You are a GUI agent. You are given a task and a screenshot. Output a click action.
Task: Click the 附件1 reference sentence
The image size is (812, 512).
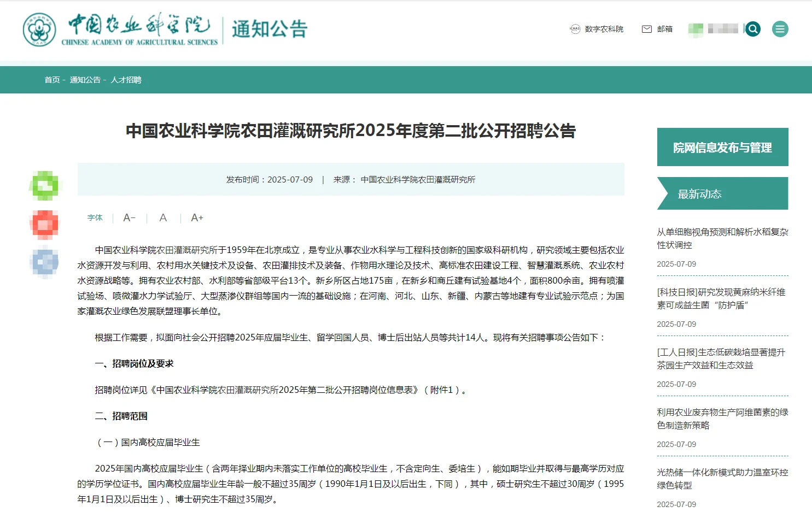(x=281, y=390)
